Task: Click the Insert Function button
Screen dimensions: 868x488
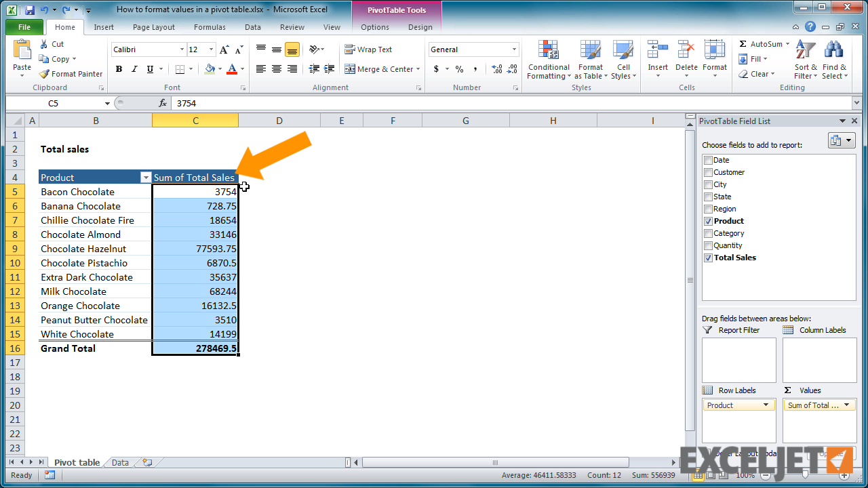Action: click(161, 103)
